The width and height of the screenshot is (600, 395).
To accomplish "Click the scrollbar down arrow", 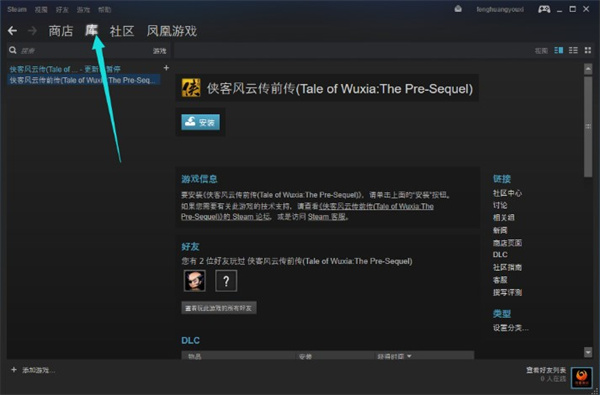I will (x=588, y=352).
